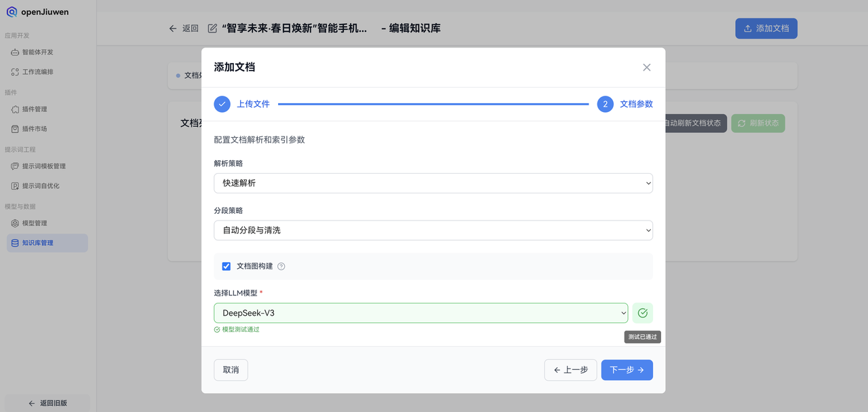Click the 文档图构建 help question mark
868x412 pixels.
tap(281, 266)
